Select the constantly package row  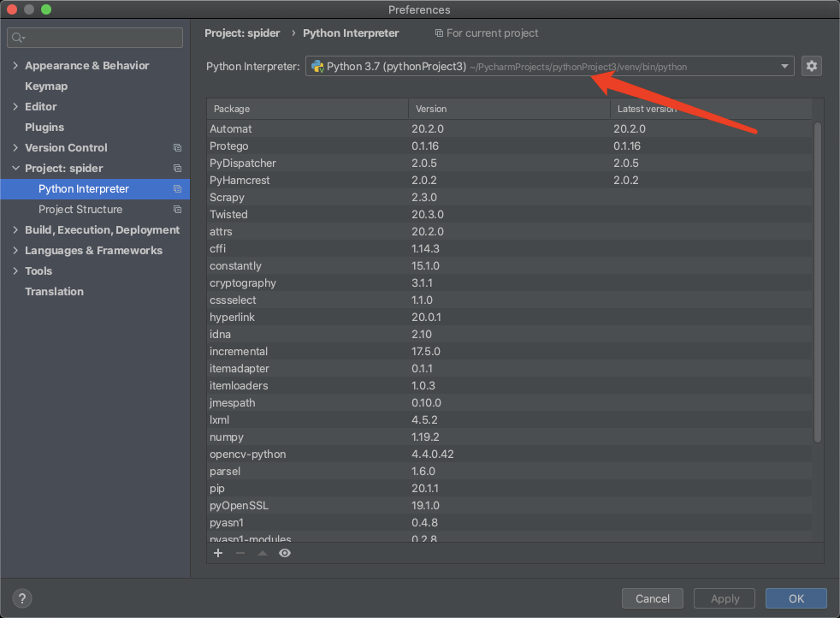point(510,266)
